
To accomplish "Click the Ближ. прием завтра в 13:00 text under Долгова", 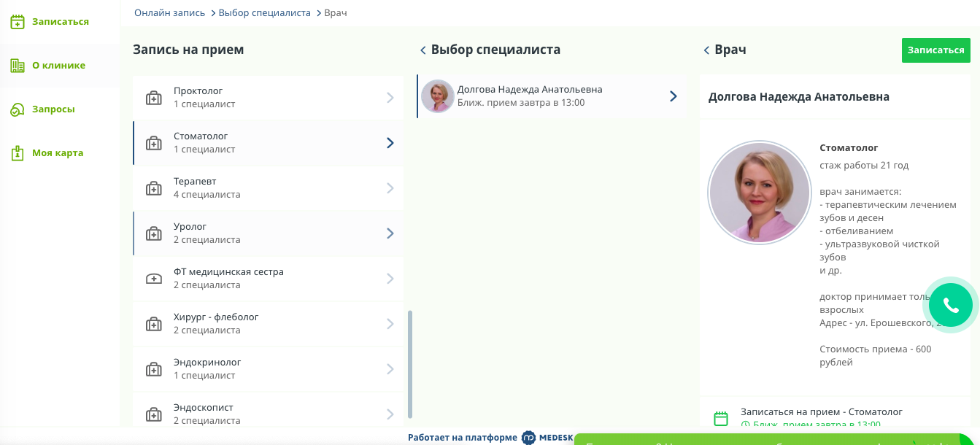I will 521,103.
